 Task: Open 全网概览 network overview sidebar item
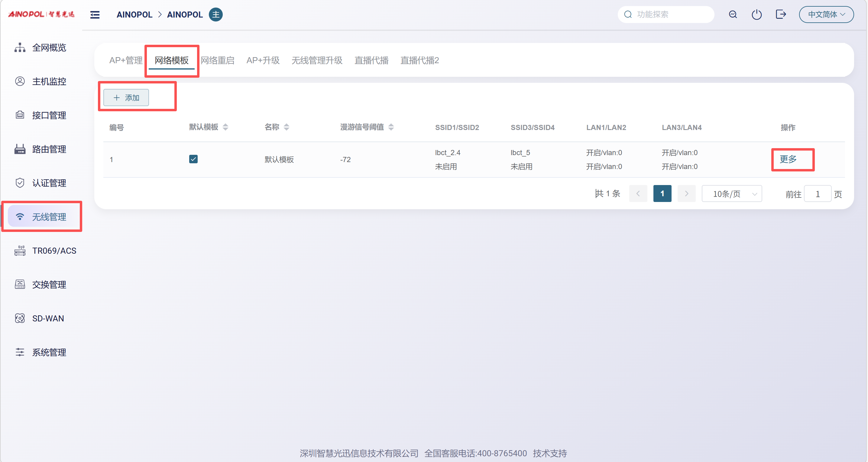coord(49,47)
